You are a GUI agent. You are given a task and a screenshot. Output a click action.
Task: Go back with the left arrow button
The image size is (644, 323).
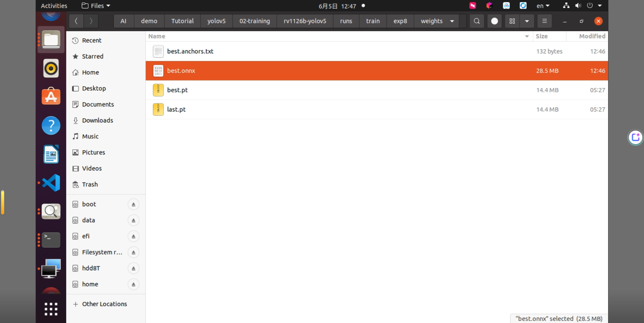[76, 21]
